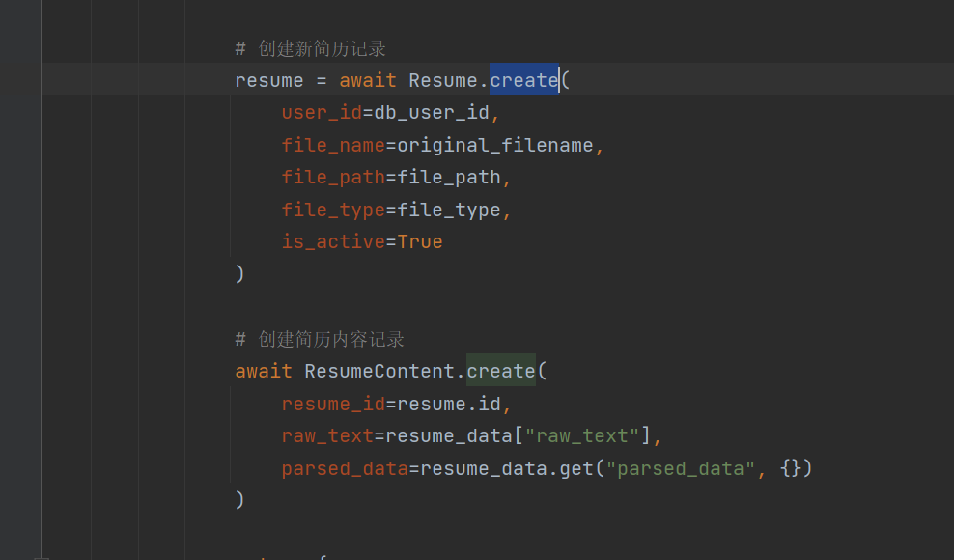This screenshot has width=954, height=560.
Task: Click the Resume class name before .create
Action: click(443, 80)
